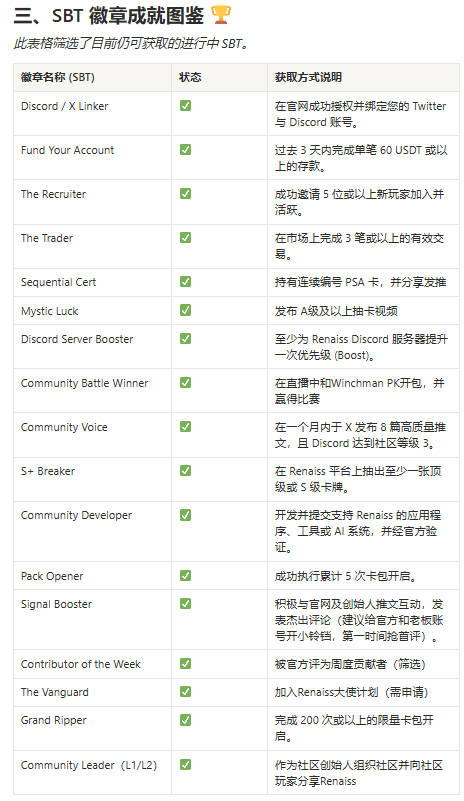
Task: Click the green checkmark for Sequential Cert
Action: pyautogui.click(x=185, y=281)
